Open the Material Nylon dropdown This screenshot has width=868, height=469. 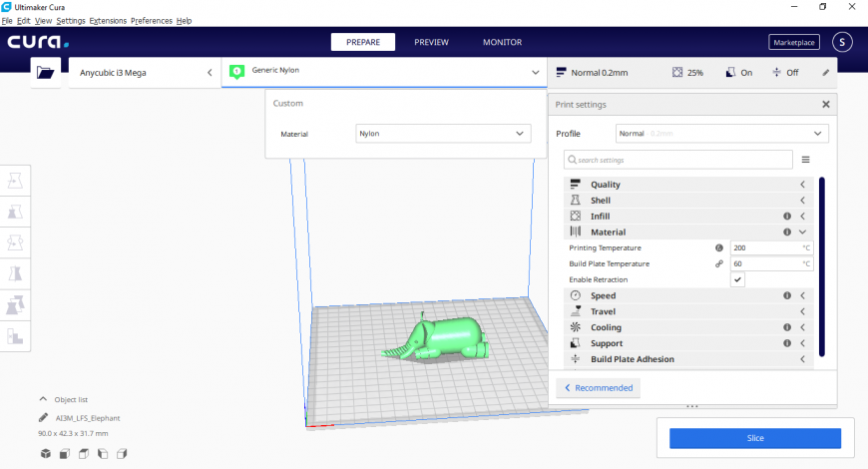(443, 134)
